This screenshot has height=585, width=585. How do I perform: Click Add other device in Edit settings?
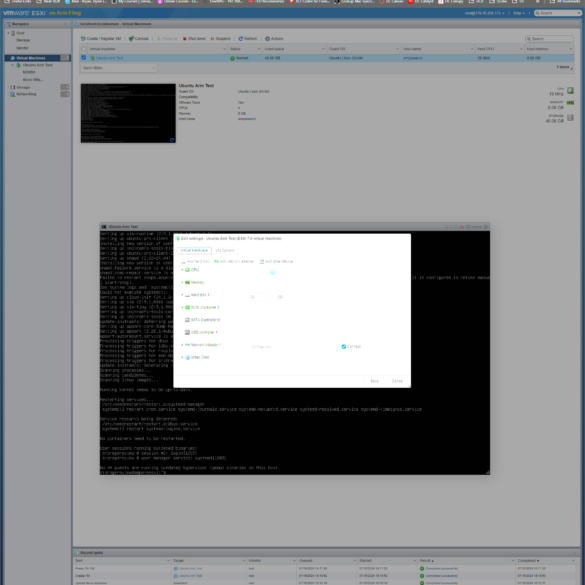coord(276,262)
